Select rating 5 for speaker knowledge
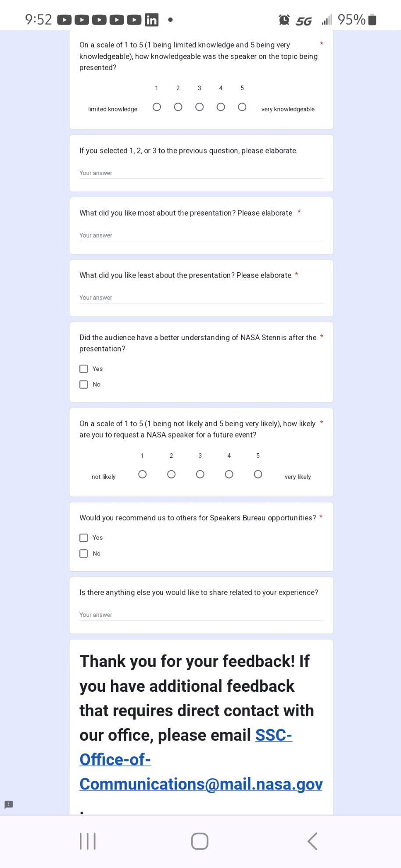Screen dimensions: 401x868 (x=242, y=107)
